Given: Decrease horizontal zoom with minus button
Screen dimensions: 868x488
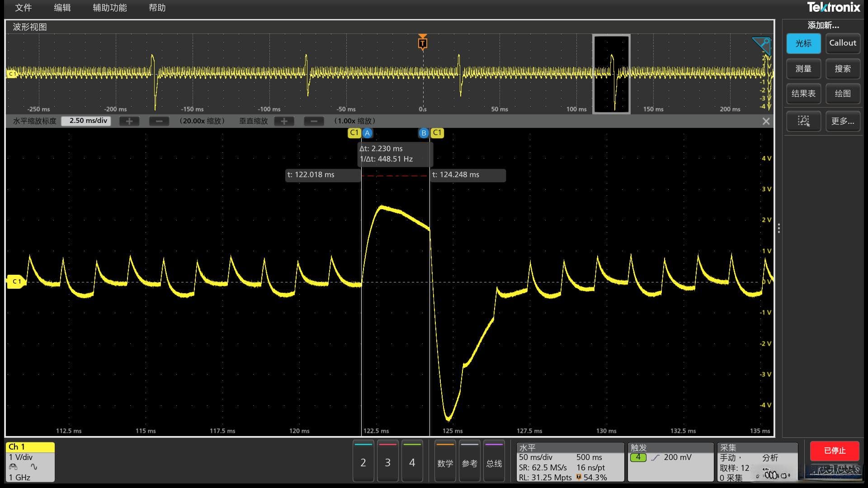Looking at the screenshot, I should [x=159, y=121].
